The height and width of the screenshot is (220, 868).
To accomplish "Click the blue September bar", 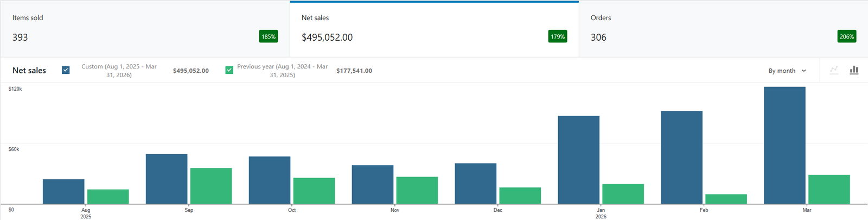I will (167, 179).
